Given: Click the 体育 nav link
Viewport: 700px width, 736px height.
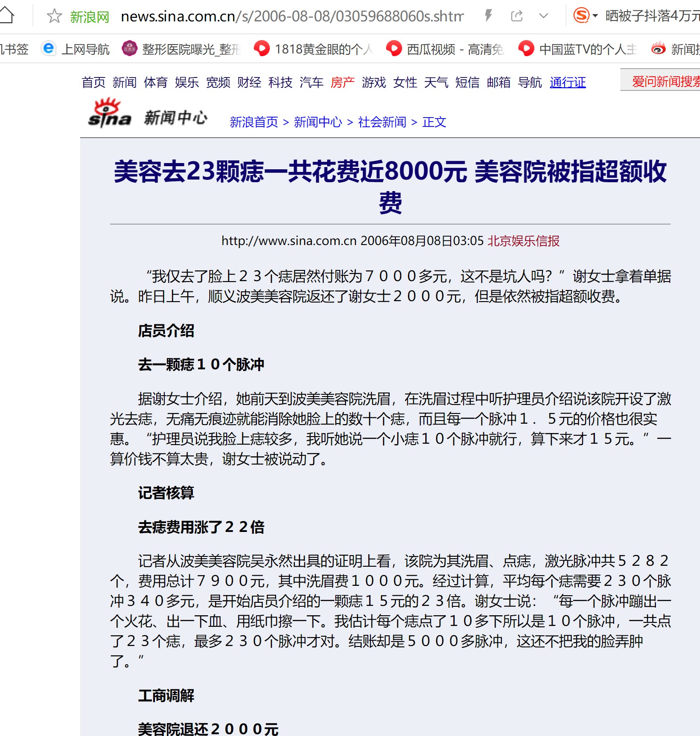Looking at the screenshot, I should tap(156, 82).
